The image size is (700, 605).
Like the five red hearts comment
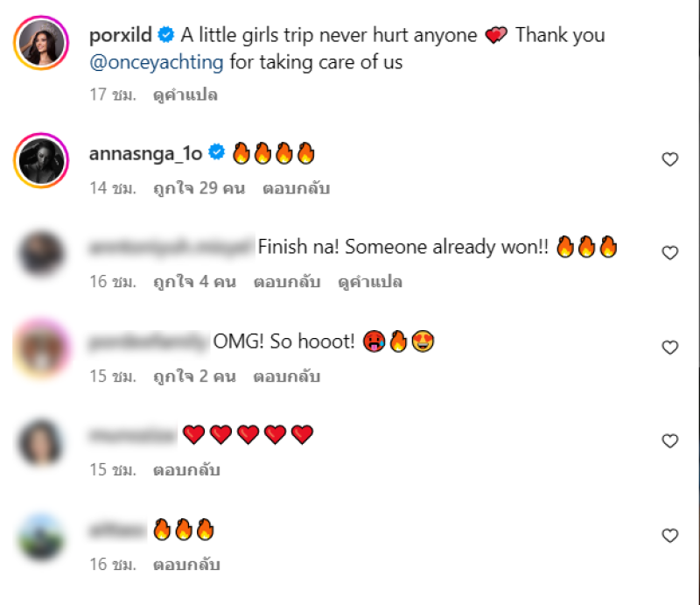pyautogui.click(x=669, y=441)
